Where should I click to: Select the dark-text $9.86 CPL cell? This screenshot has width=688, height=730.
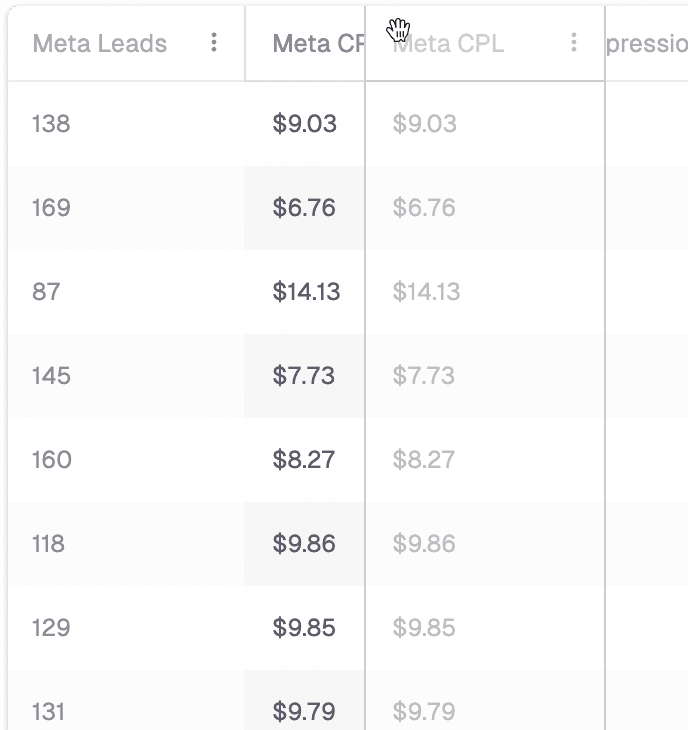(x=304, y=544)
